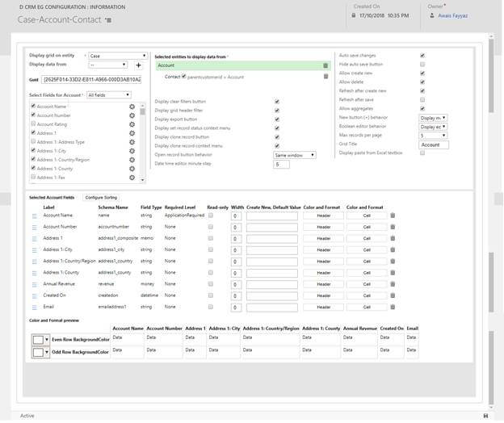The height and width of the screenshot is (423, 504).
Task: Click Header format button for Account Name
Action: pos(323,216)
